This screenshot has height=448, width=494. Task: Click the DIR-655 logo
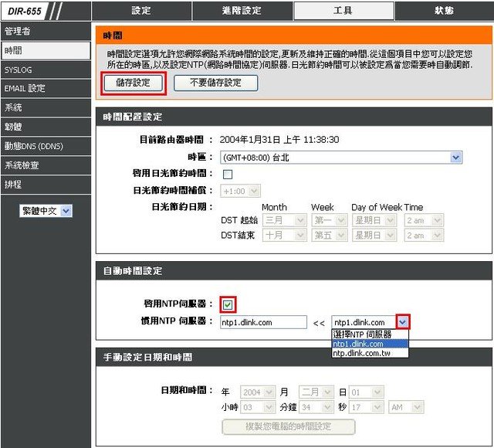(x=25, y=11)
